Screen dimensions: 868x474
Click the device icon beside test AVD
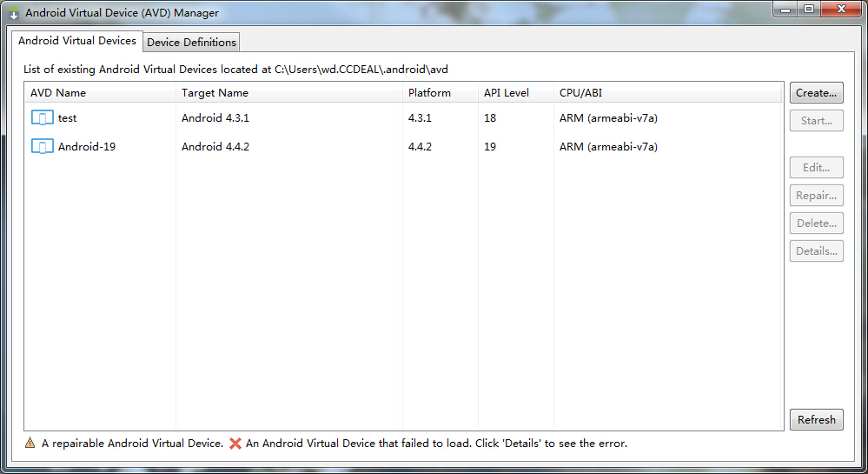(x=42, y=117)
